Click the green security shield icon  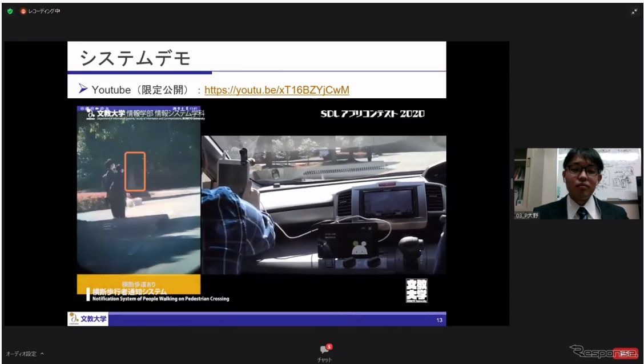9,10
